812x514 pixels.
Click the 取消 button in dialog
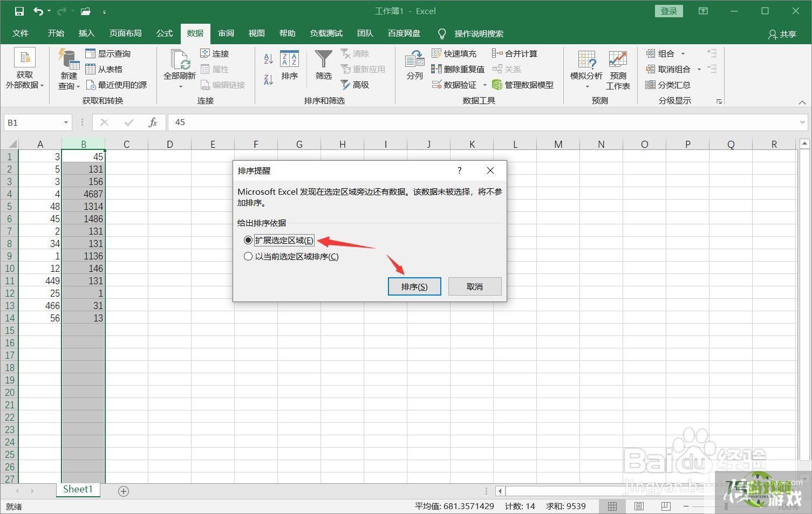tap(475, 286)
